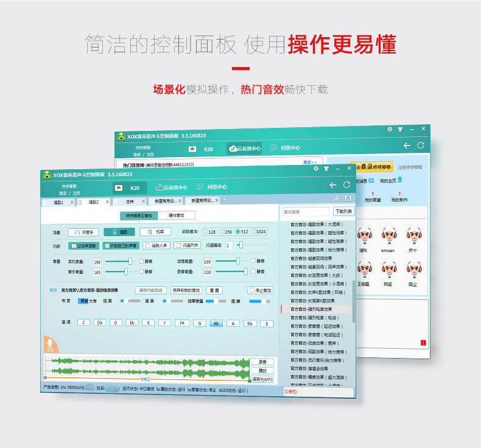Click the add new tab plus icon
Image resolution: width=481 pixels, height=448 pixels.
225,200
